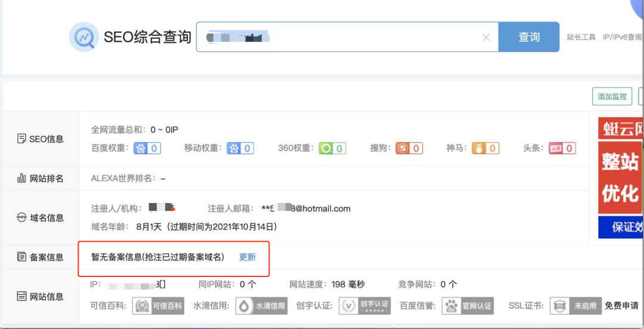644x329 pixels.
Task: Open the IP/IPv6查询 link
Action: (622, 37)
